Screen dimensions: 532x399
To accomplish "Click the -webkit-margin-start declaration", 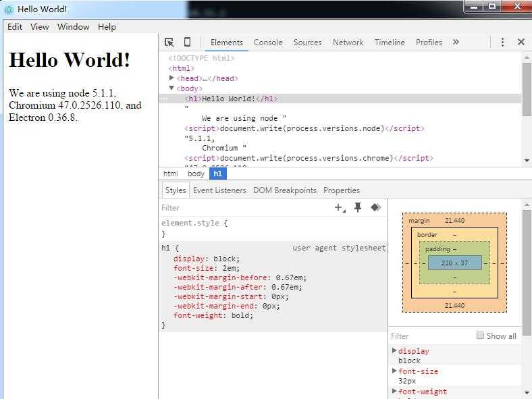I will [x=231, y=296].
